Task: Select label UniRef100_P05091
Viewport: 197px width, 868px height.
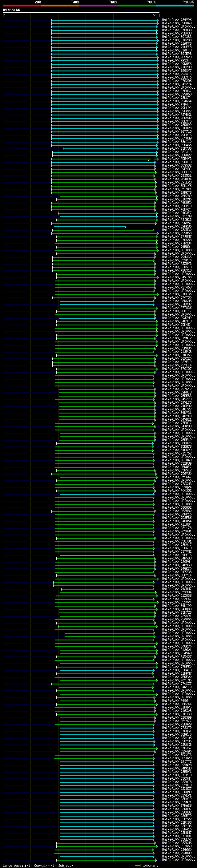Action: tap(177, 531)
